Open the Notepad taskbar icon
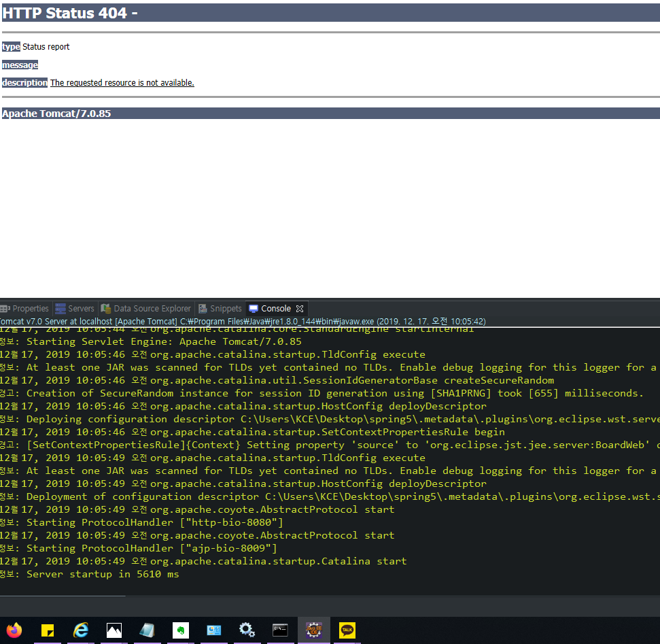The width and height of the screenshot is (660, 644). coord(147,630)
